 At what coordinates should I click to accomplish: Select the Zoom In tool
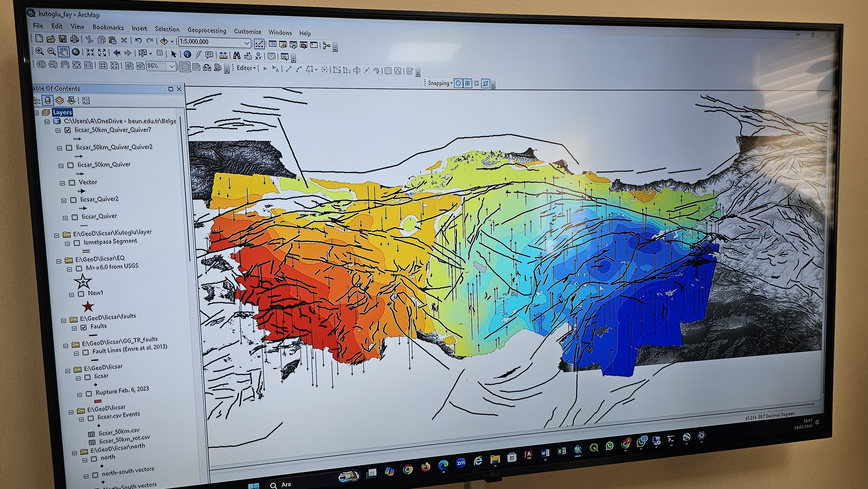[40, 51]
